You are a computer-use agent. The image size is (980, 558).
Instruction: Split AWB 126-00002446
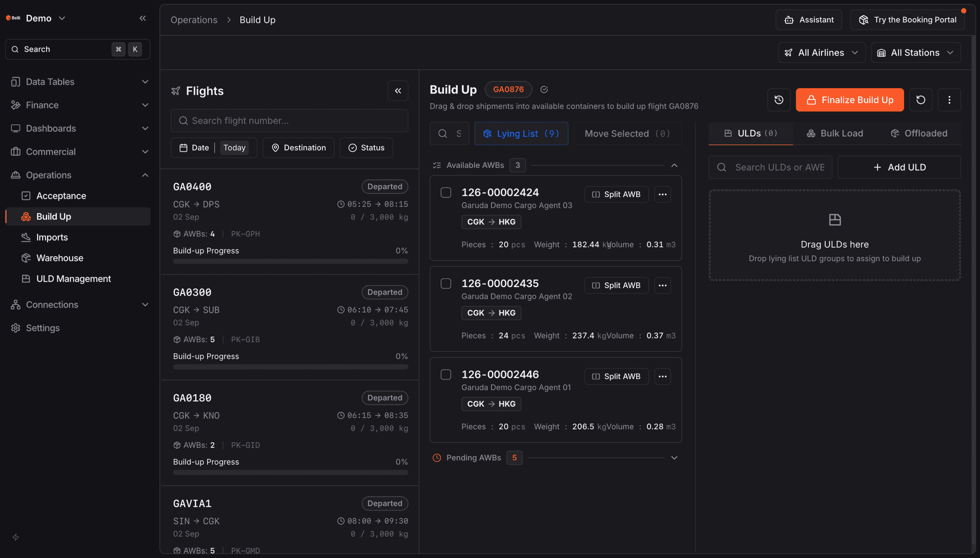[616, 377]
